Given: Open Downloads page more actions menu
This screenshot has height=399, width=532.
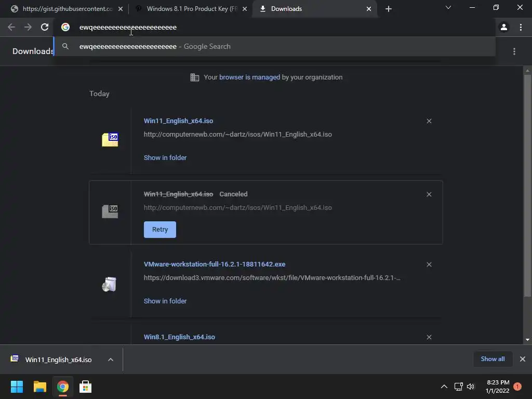Looking at the screenshot, I should click(514, 51).
